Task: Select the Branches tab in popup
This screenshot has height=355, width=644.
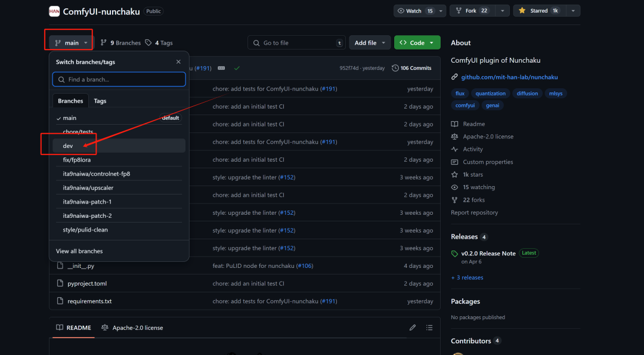Action: [x=70, y=101]
